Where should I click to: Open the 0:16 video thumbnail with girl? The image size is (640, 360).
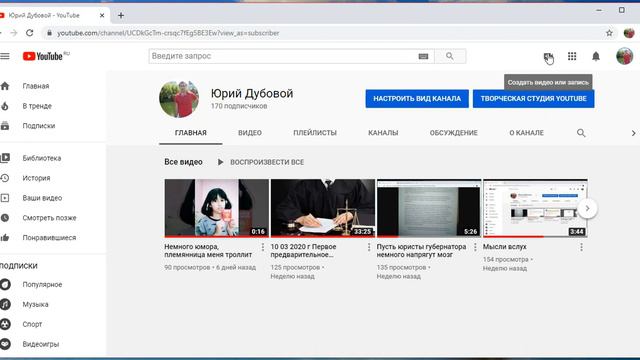(216, 208)
